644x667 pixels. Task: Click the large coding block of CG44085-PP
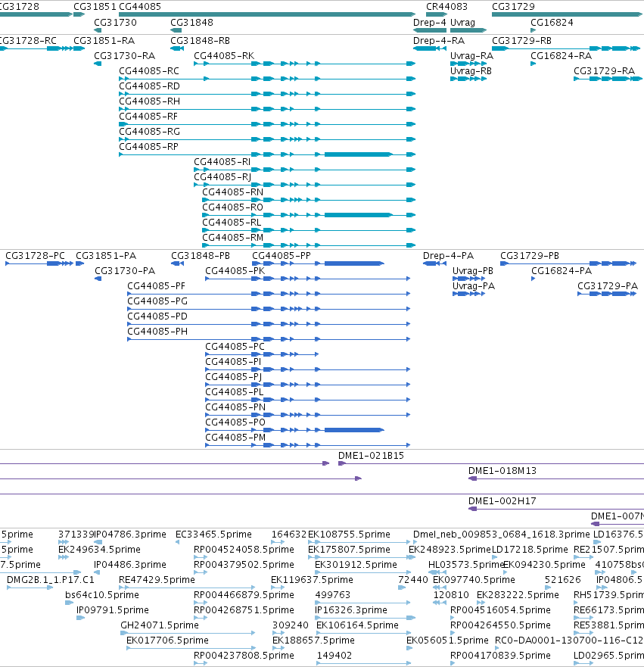coord(353,263)
